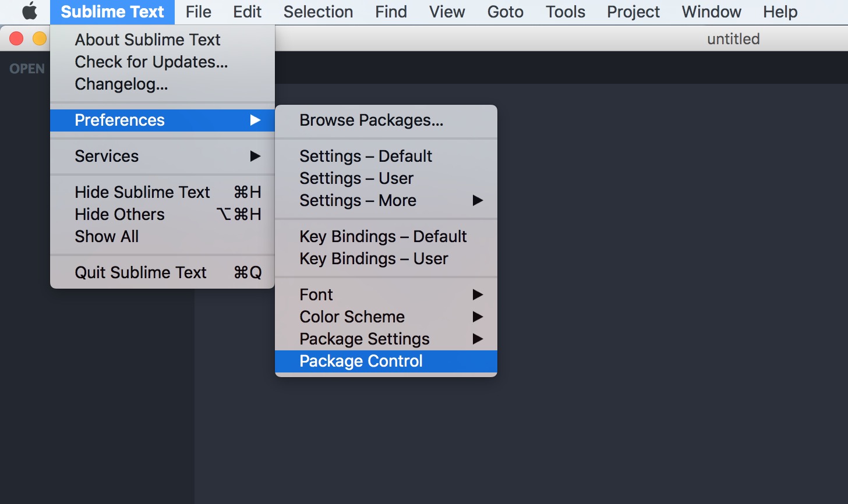The image size is (848, 504).
Task: Open Package Control from Preferences submenu
Action: click(x=386, y=361)
